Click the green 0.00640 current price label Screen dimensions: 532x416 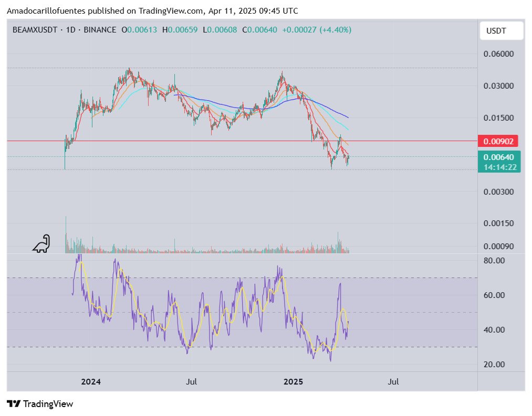click(499, 156)
